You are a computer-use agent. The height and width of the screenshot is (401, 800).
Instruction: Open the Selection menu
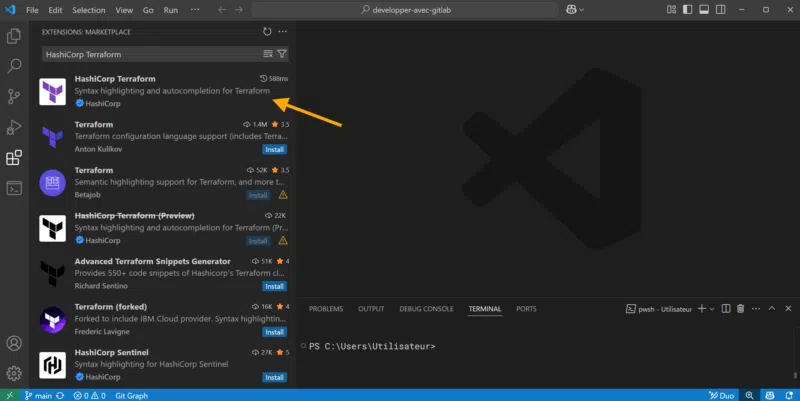click(88, 10)
